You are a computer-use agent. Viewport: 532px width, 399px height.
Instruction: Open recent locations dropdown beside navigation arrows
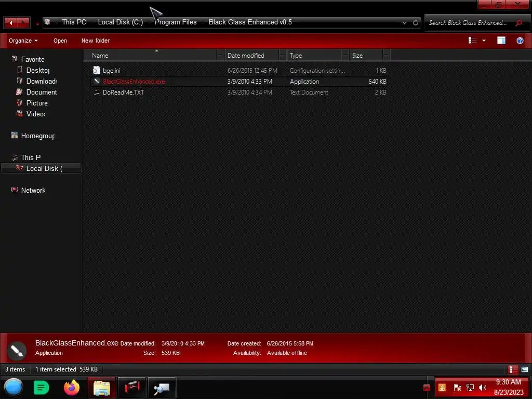[37, 24]
